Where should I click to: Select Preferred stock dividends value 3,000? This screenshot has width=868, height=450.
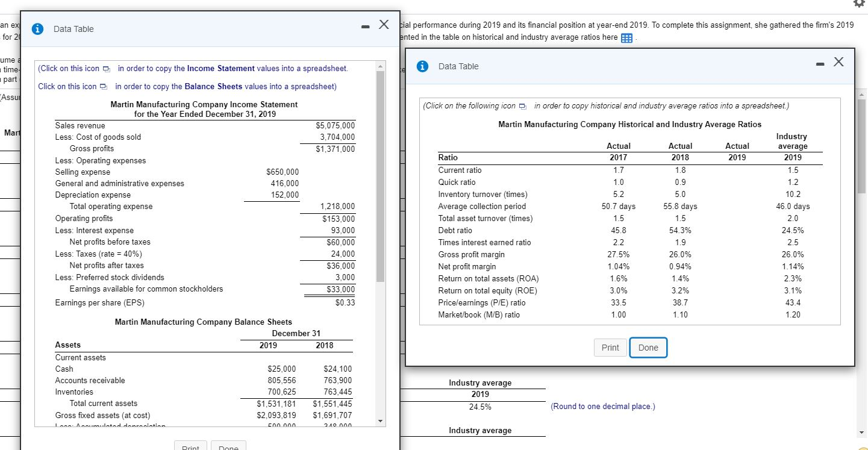click(345, 277)
